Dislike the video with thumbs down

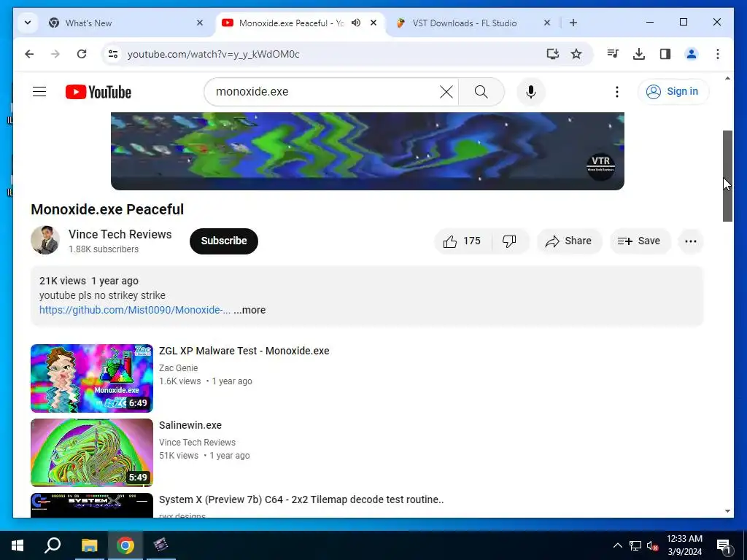pos(509,241)
